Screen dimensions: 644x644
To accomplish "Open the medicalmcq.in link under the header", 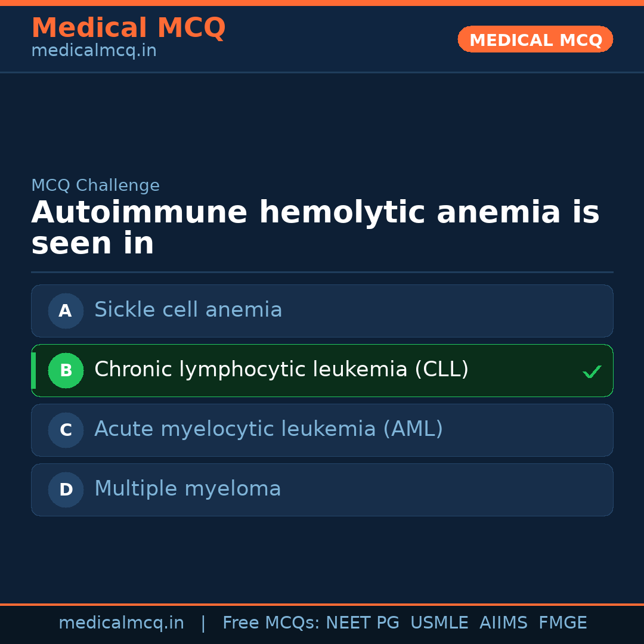I will [x=94, y=51].
